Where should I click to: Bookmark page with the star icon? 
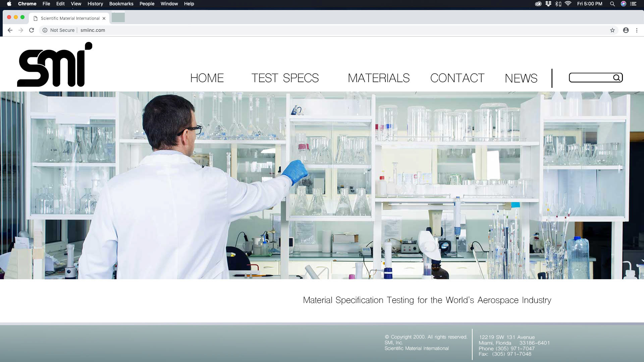(612, 30)
